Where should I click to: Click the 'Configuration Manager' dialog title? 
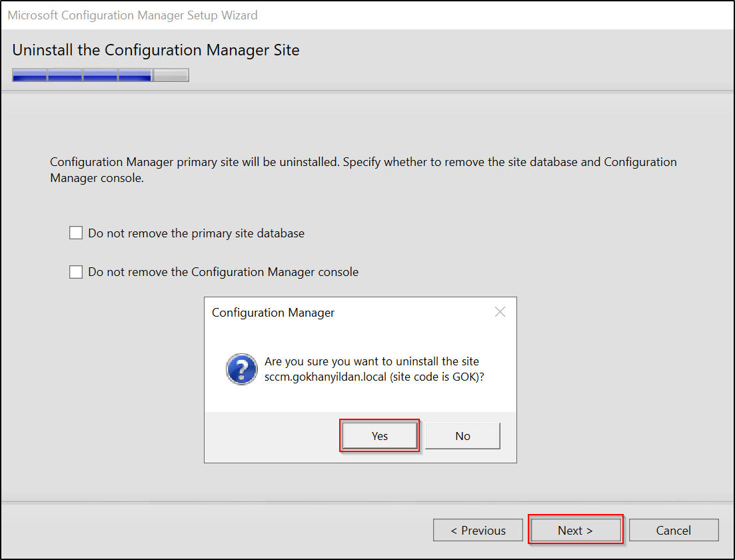click(x=273, y=313)
